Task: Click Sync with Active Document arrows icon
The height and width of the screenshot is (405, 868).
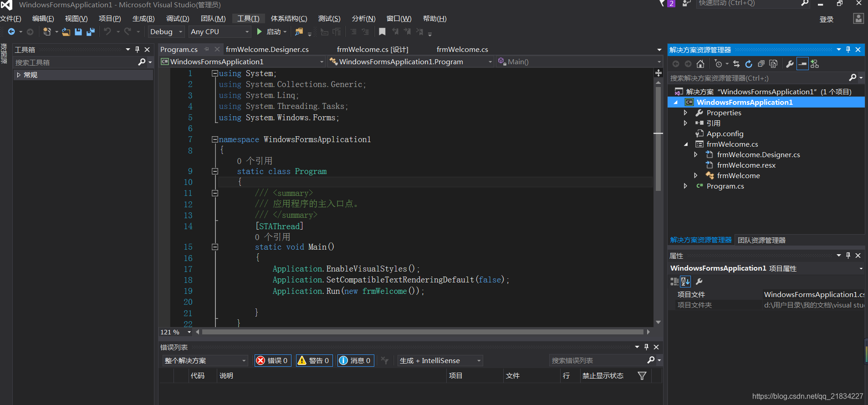Action: [x=736, y=64]
